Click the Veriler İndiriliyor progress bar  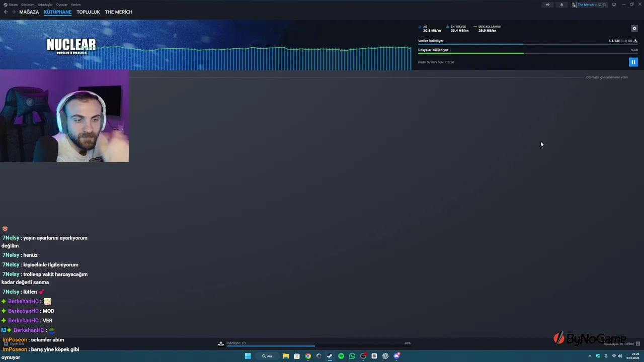click(528, 44)
